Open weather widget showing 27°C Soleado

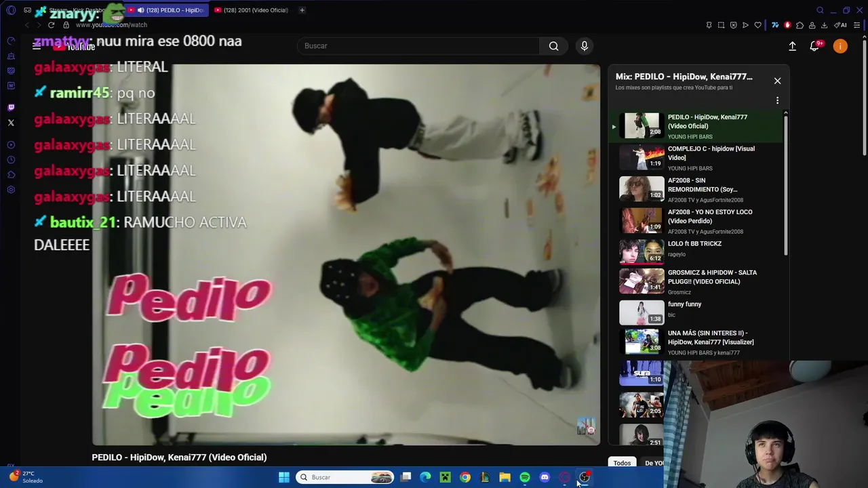coord(27,477)
